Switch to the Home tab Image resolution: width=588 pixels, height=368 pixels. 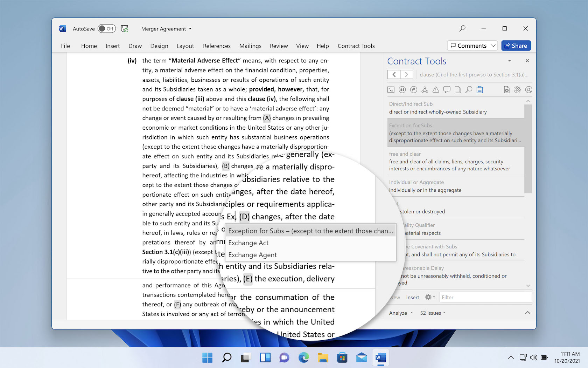coord(89,46)
